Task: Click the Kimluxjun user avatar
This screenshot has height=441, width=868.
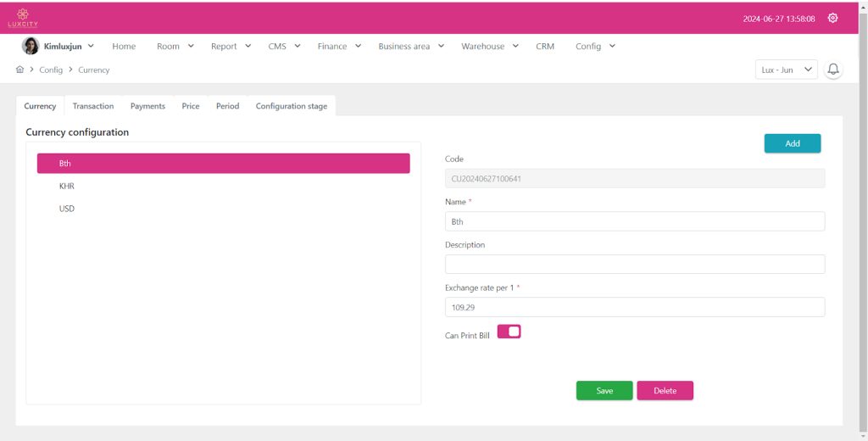Action: click(x=31, y=46)
